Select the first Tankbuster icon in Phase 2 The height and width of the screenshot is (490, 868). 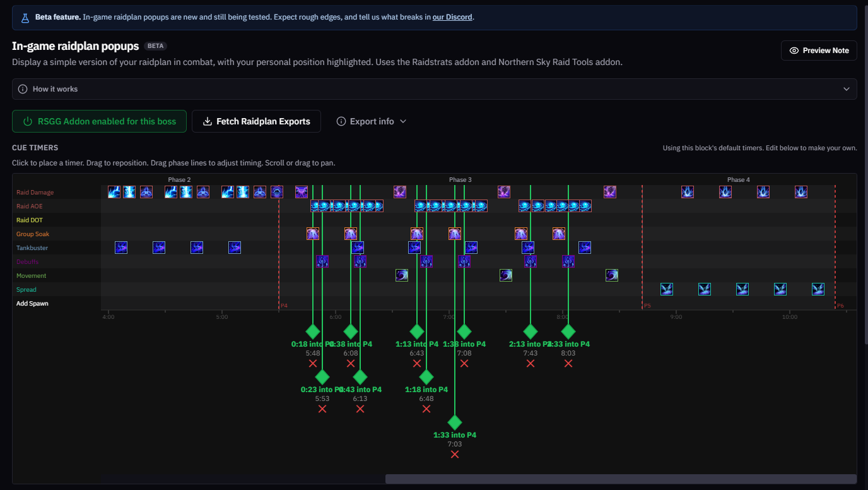tap(121, 248)
